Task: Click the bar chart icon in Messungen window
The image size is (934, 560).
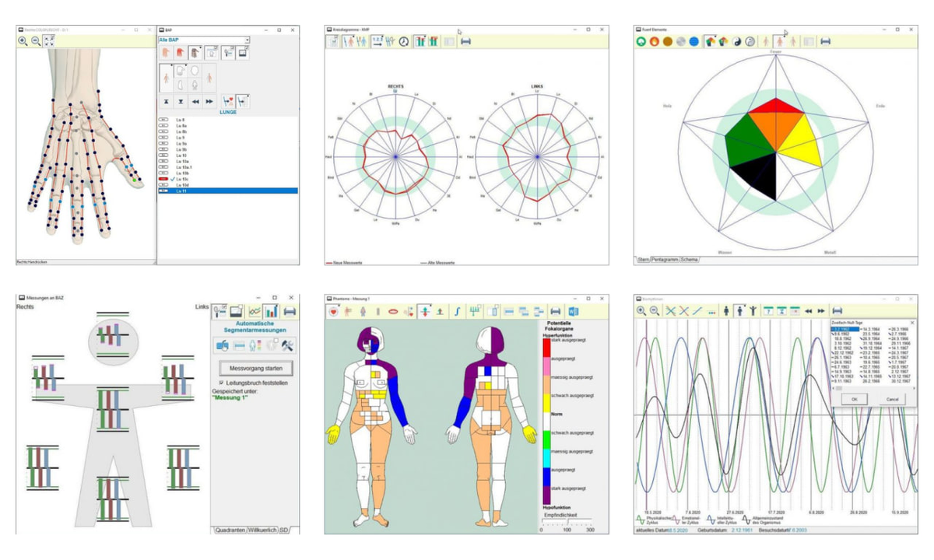Action: tap(271, 311)
